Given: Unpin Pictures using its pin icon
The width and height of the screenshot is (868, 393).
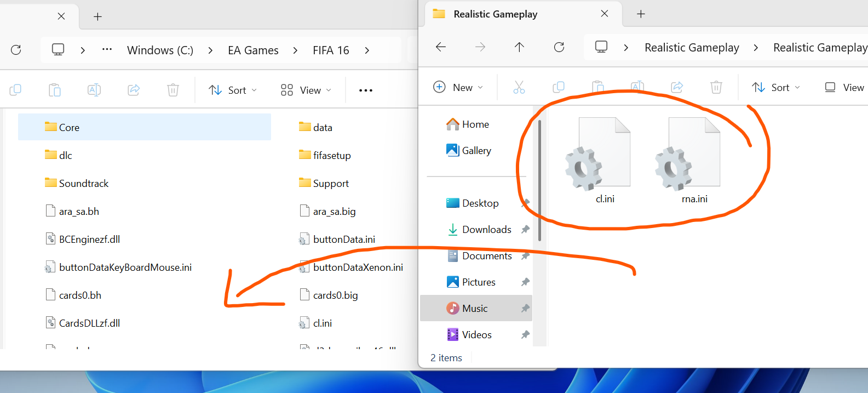Looking at the screenshot, I should [x=525, y=282].
